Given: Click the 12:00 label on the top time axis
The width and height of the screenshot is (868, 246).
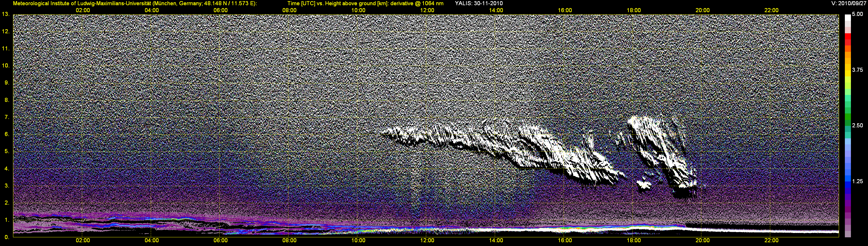Looking at the screenshot, I should (x=427, y=10).
